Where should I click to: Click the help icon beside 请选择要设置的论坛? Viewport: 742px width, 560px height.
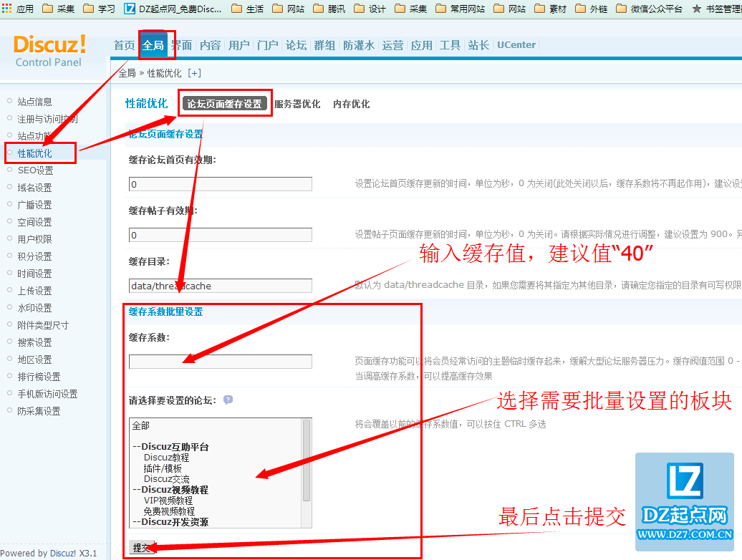click(x=228, y=400)
